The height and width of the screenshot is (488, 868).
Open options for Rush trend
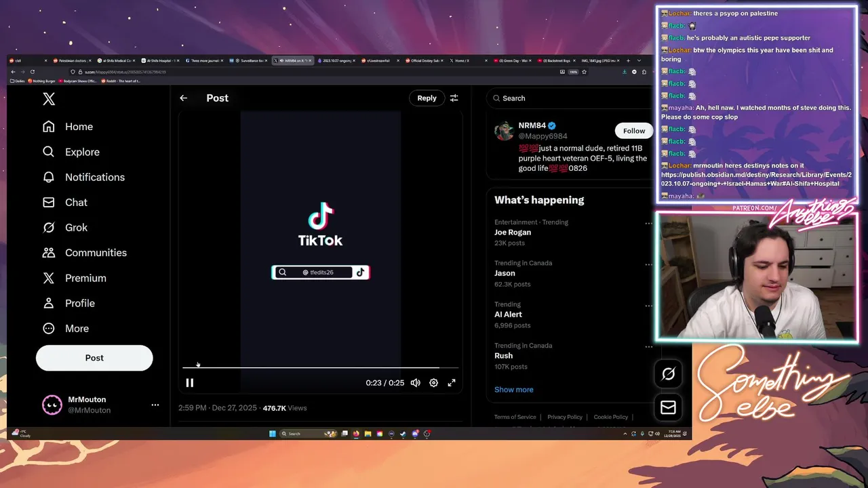point(648,346)
